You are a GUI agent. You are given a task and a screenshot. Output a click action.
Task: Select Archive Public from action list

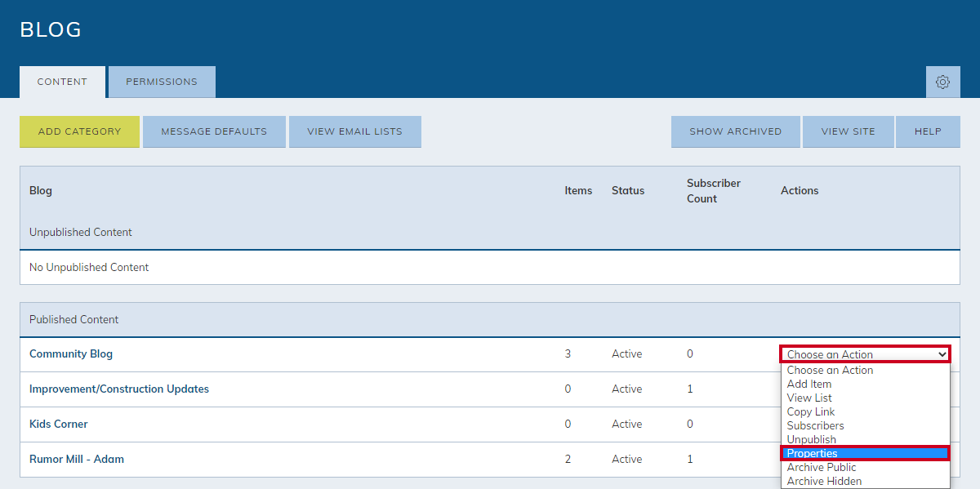(865, 468)
